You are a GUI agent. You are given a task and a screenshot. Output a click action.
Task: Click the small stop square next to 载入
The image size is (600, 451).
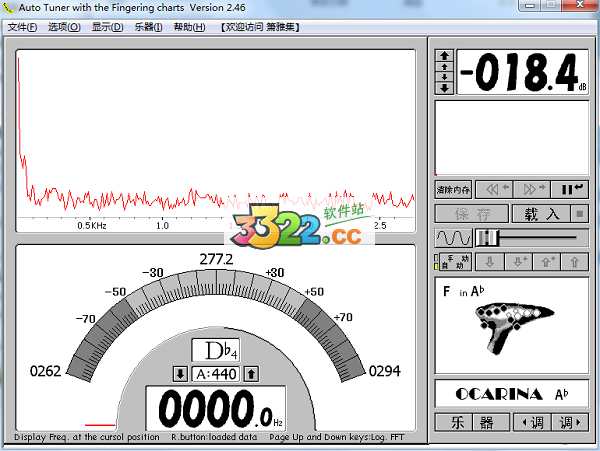(x=579, y=214)
